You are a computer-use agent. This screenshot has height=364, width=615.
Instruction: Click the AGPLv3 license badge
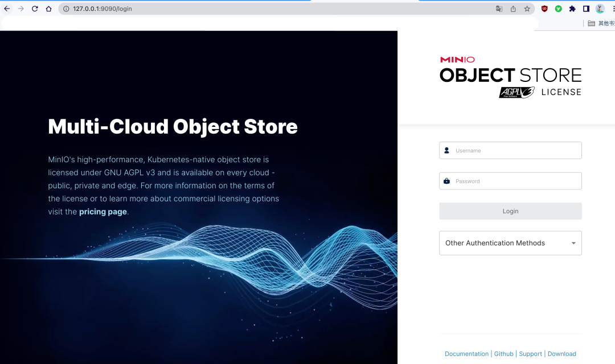[x=516, y=93]
